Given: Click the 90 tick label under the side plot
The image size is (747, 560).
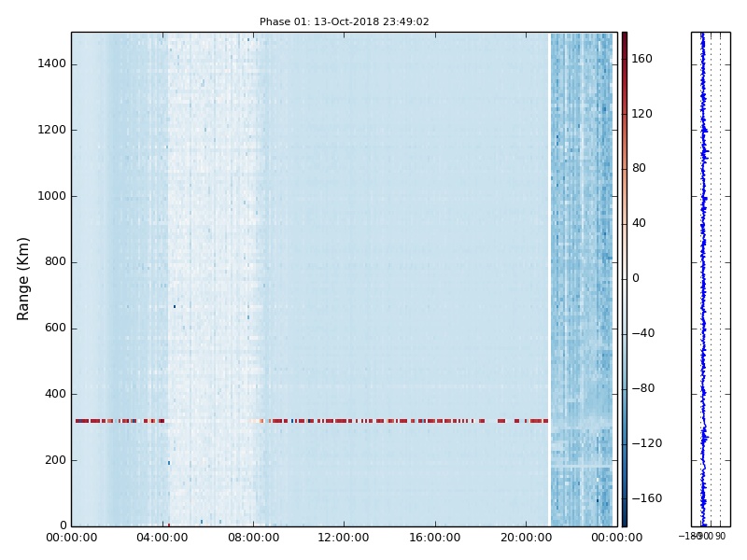Looking at the screenshot, I should pos(720,536).
